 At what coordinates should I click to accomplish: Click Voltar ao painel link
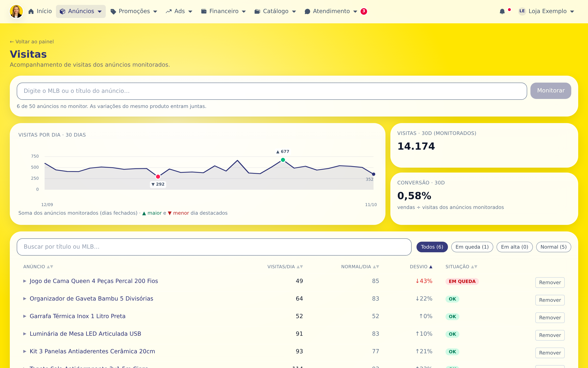(x=32, y=42)
